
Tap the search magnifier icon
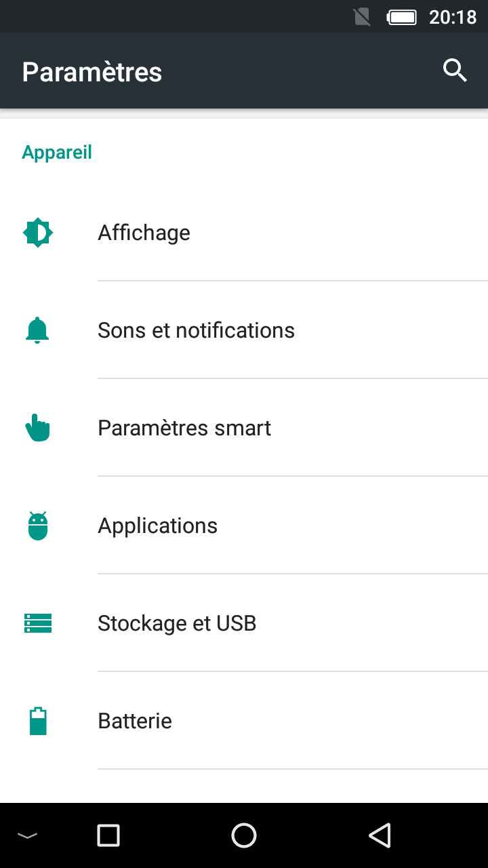click(x=455, y=71)
